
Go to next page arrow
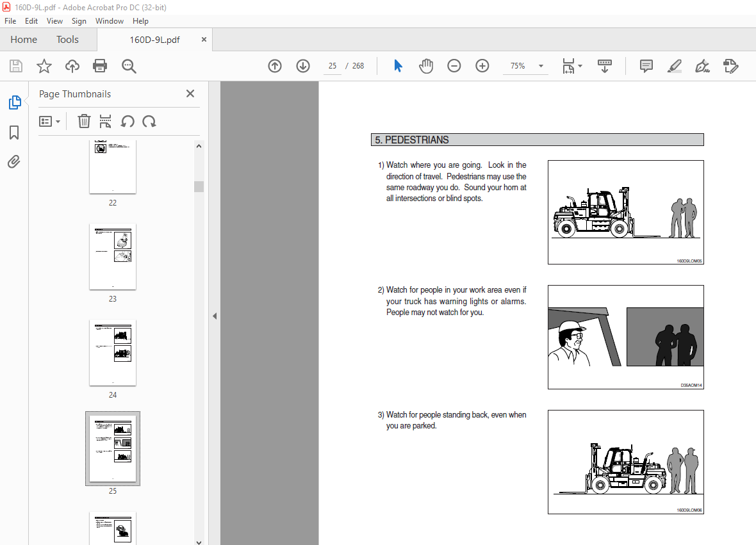pos(303,66)
